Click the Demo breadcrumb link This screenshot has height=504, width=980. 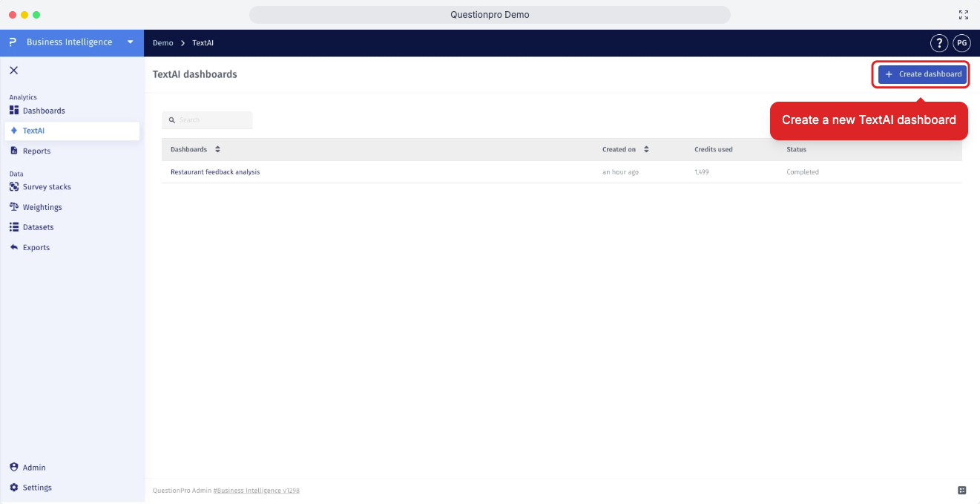pyautogui.click(x=162, y=43)
